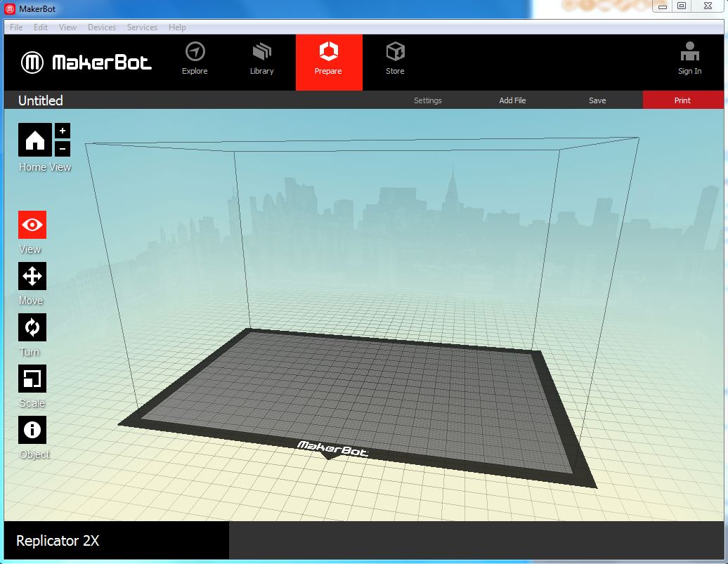The width and height of the screenshot is (728, 564).
Task: Click the Save button
Action: [x=597, y=100]
